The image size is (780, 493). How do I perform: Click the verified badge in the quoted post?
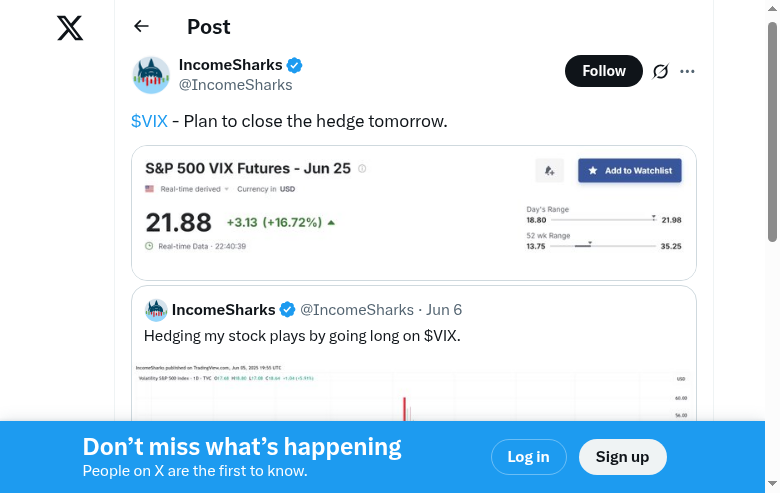tap(287, 310)
